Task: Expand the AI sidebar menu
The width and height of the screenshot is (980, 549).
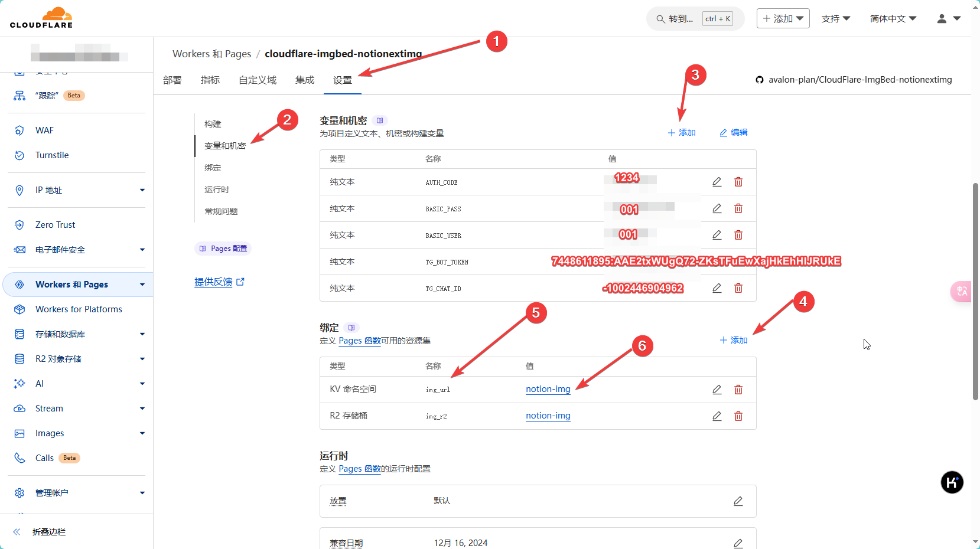Action: tap(142, 384)
